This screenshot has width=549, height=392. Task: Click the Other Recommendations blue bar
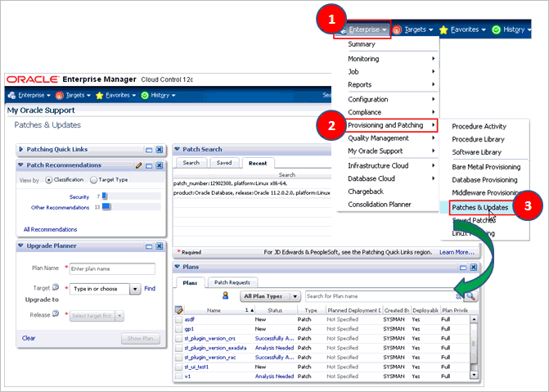[106, 207]
